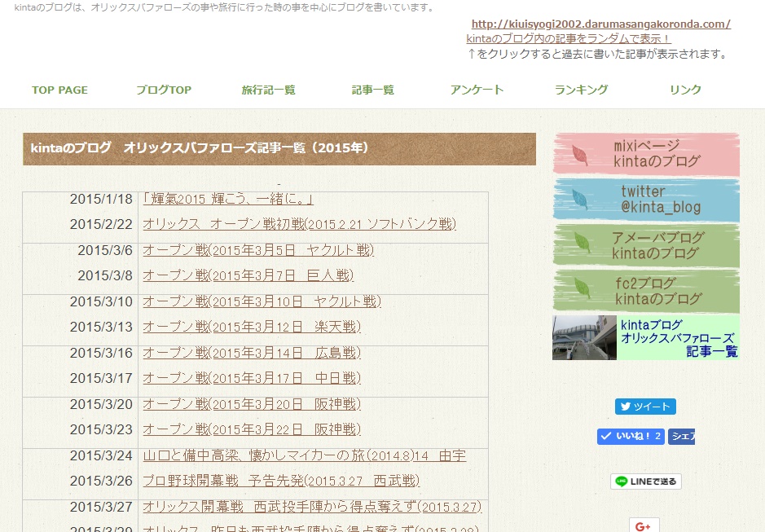
Task: Click the date 2015/3/24
Action: pos(101,456)
